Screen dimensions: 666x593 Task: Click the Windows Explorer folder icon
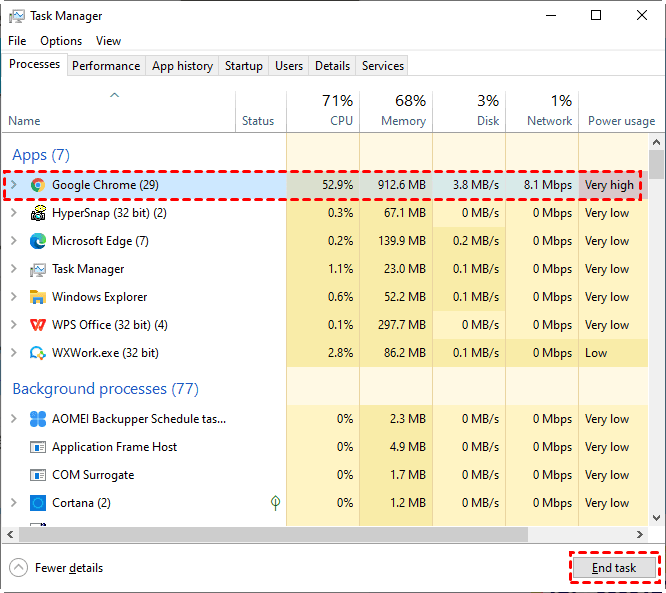pos(38,297)
